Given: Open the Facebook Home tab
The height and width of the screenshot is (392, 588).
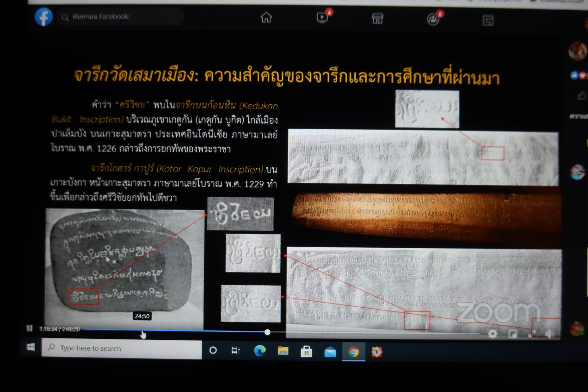Looking at the screenshot, I should pyautogui.click(x=266, y=18).
